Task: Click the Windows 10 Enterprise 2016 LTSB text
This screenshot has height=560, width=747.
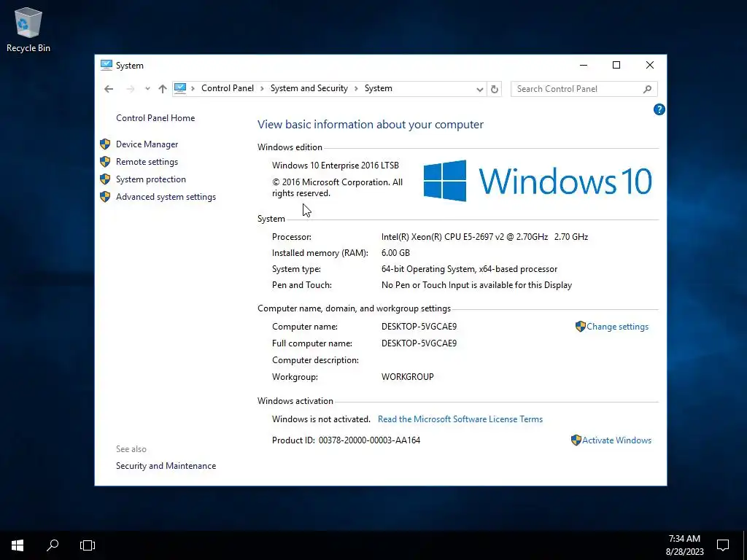Action: point(336,166)
